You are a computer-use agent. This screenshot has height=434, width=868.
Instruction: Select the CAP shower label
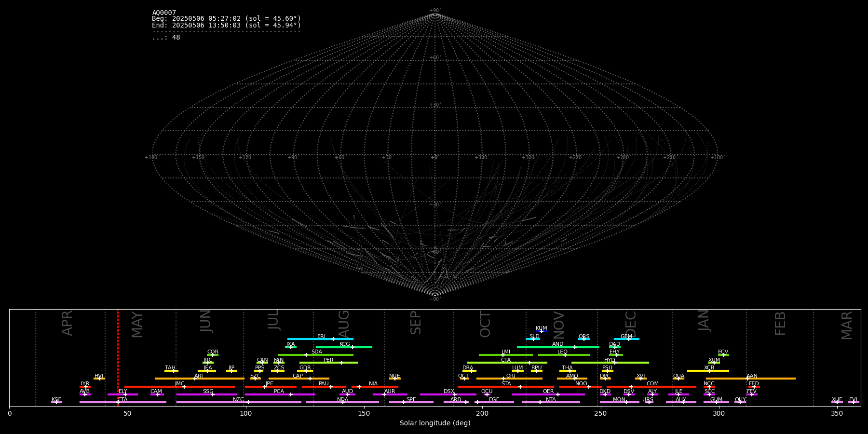coord(298,376)
